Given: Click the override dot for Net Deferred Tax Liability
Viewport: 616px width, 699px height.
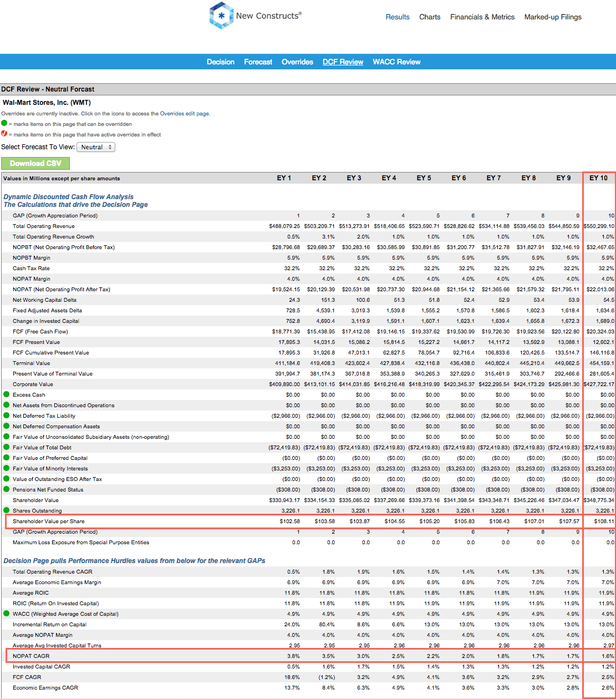Looking at the screenshot, I should (7, 416).
